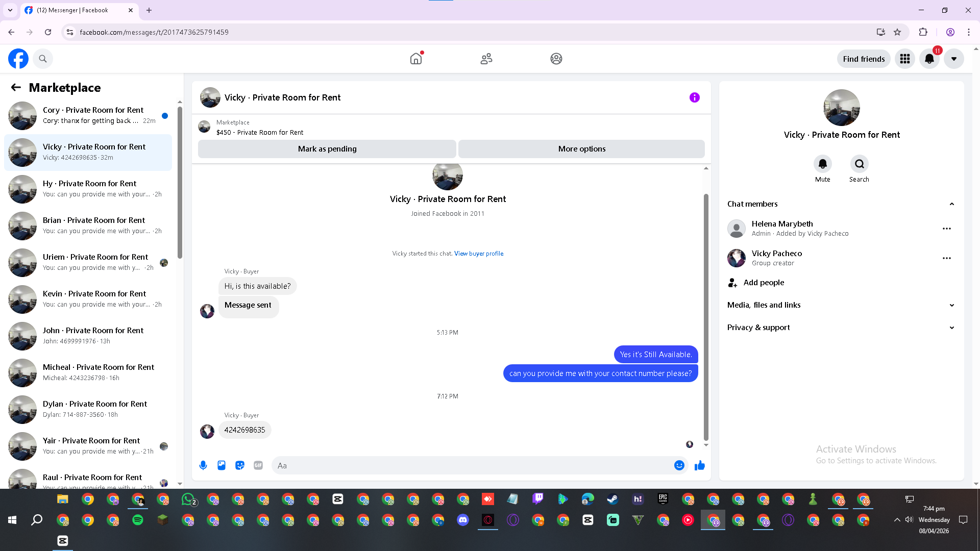The image size is (980, 551).
Task: Mute the Vicky conversation
Action: (822, 164)
